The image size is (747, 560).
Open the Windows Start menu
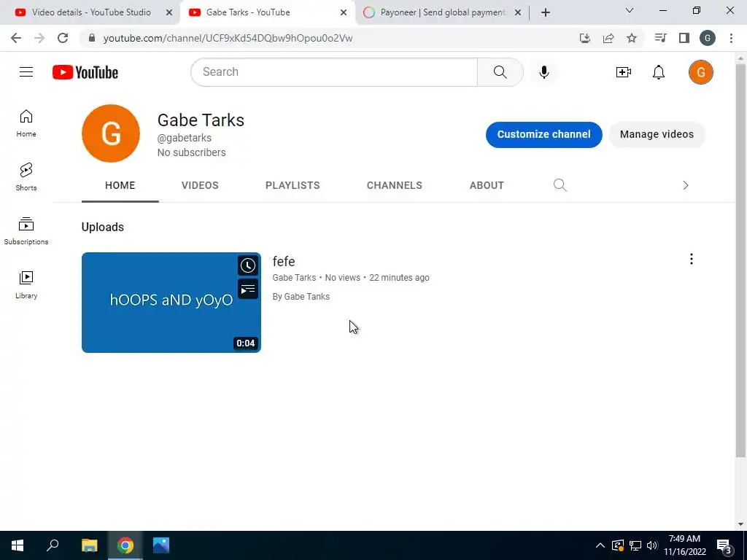(18, 545)
